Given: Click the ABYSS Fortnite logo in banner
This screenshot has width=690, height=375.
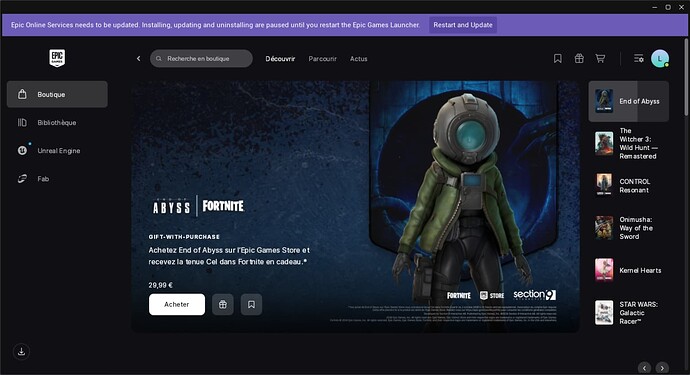Looking at the screenshot, I should (x=198, y=206).
